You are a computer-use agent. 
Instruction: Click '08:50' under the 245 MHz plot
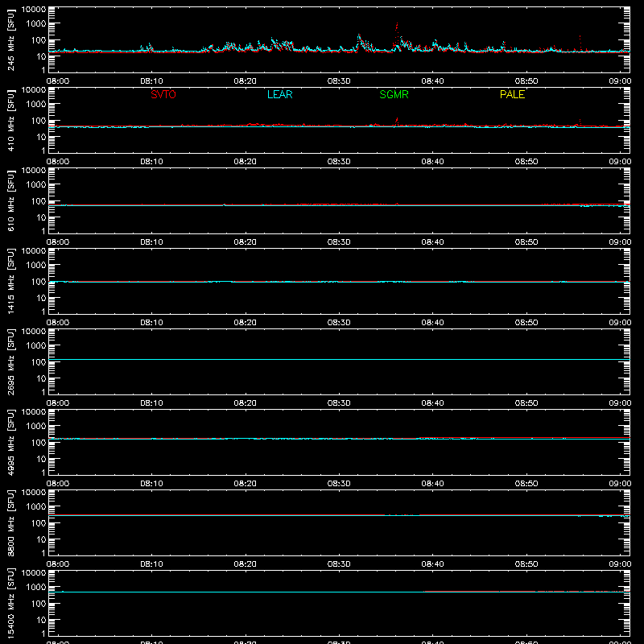[x=526, y=81]
